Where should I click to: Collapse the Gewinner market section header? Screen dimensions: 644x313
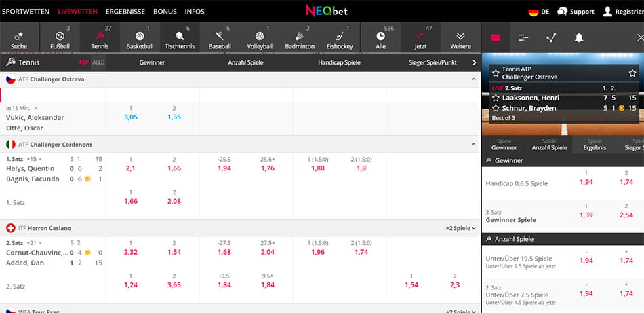tap(563, 160)
